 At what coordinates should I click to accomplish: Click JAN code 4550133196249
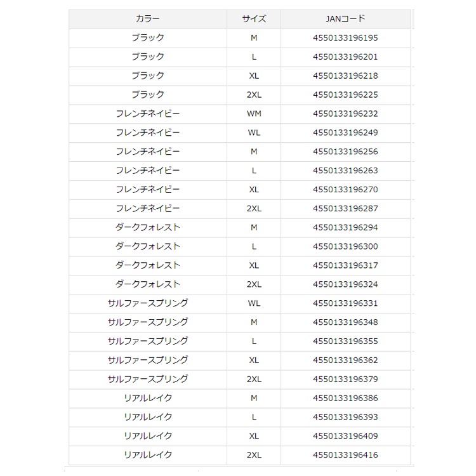point(345,133)
